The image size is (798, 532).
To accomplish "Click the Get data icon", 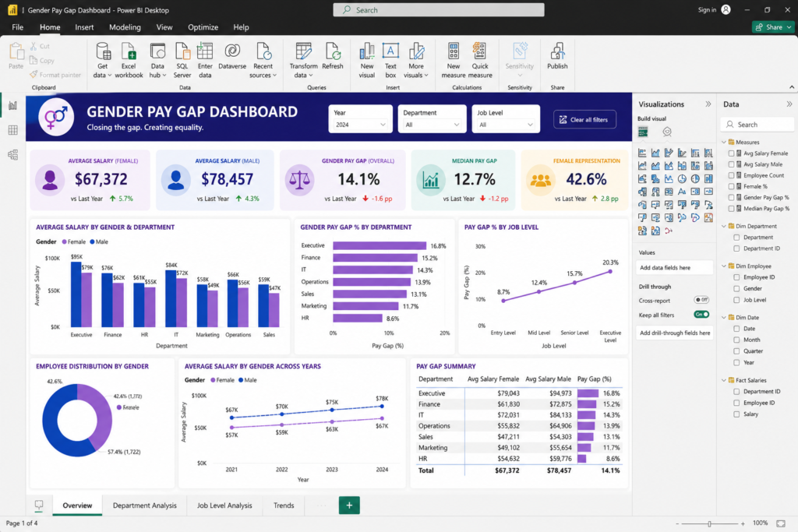I will [x=102, y=60].
